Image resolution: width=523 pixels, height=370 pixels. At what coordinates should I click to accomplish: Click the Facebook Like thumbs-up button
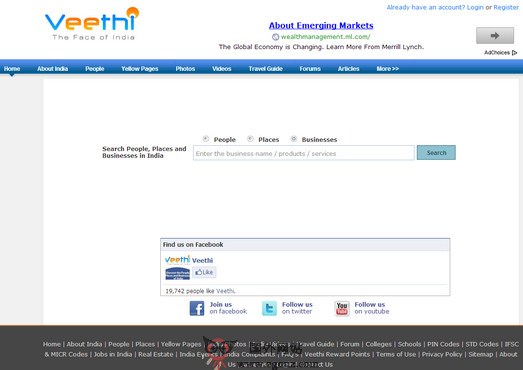tap(204, 272)
